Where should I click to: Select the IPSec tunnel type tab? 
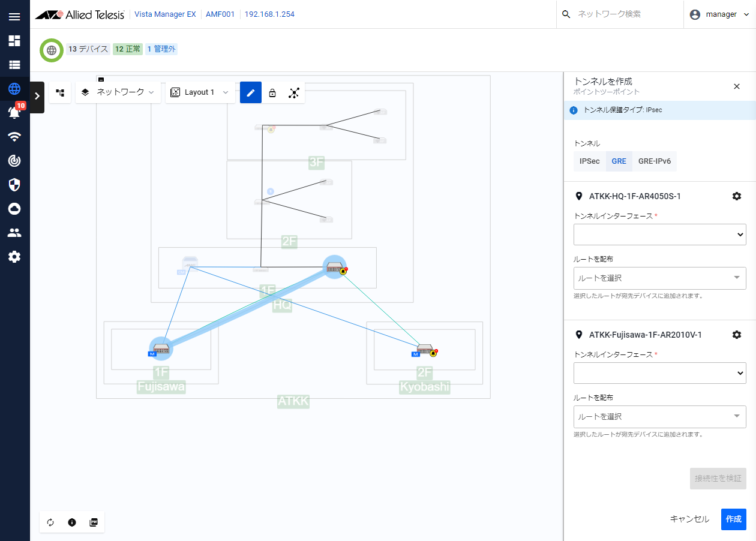[589, 161]
